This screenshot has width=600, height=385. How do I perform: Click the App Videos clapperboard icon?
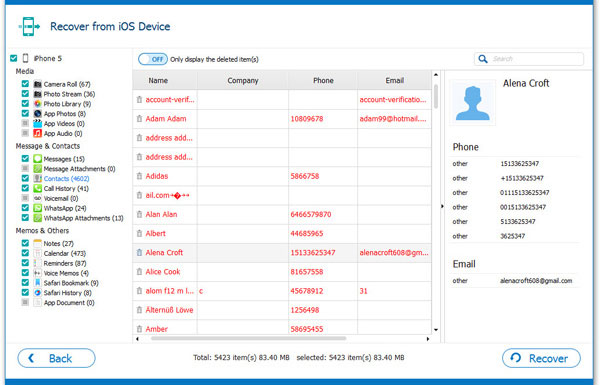click(38, 124)
